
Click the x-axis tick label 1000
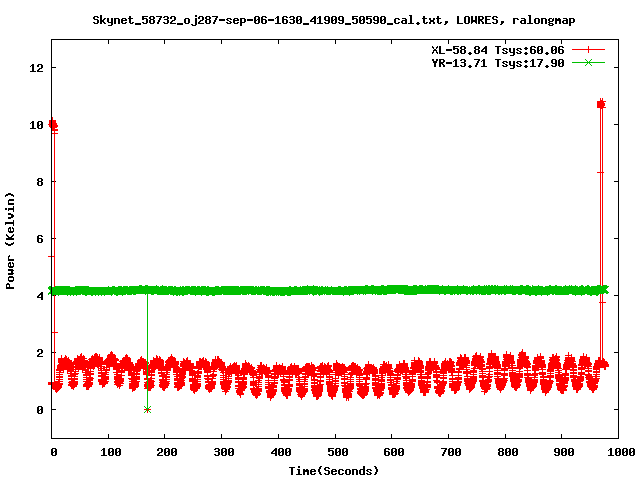(620, 452)
